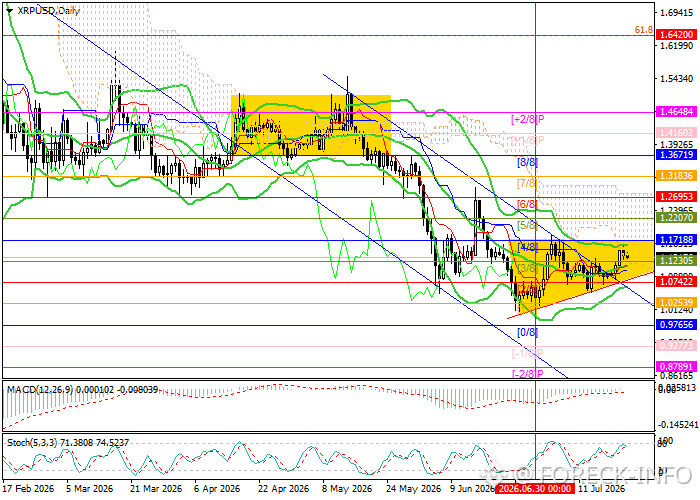Select the 1.02539 orange price label
Viewport: 700px width, 500px height.
(677, 303)
